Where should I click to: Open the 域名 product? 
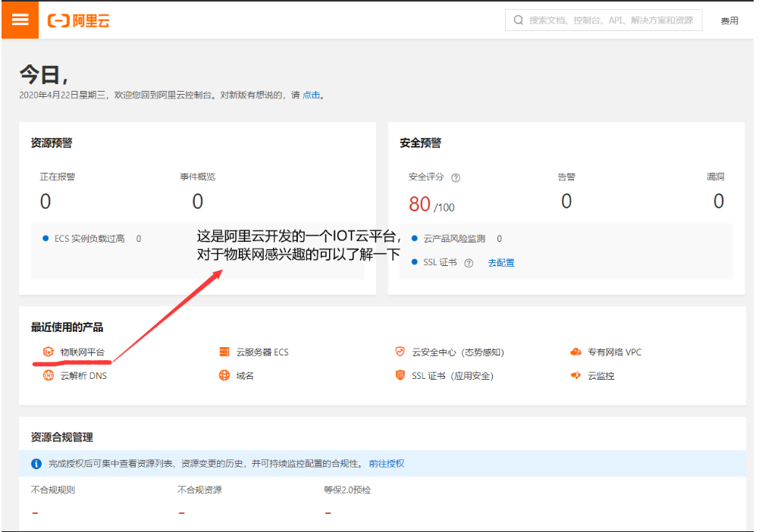[x=245, y=376]
